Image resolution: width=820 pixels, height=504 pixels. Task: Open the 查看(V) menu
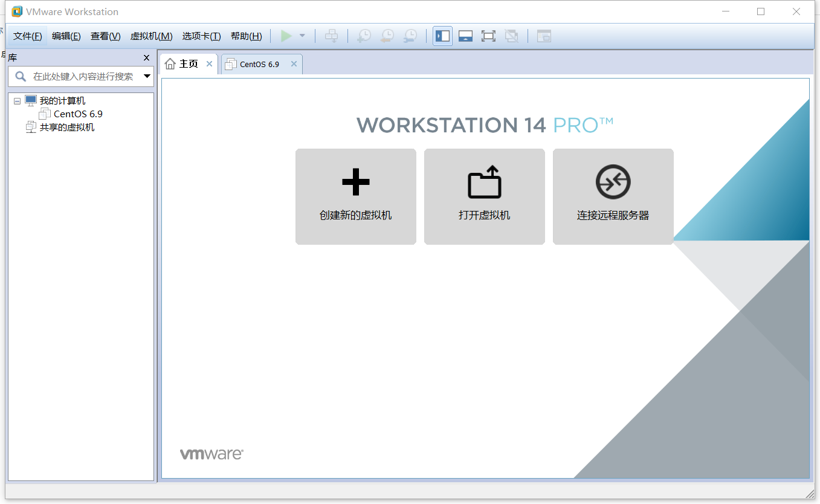coord(106,36)
